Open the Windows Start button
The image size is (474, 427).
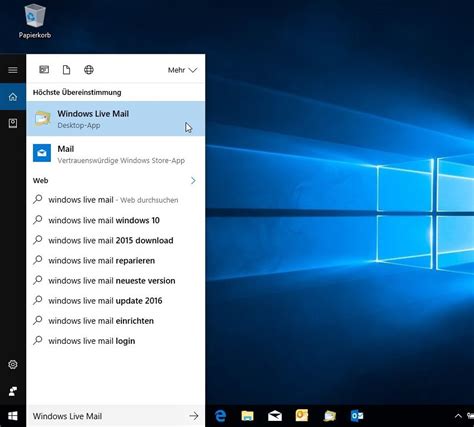pos(13,416)
